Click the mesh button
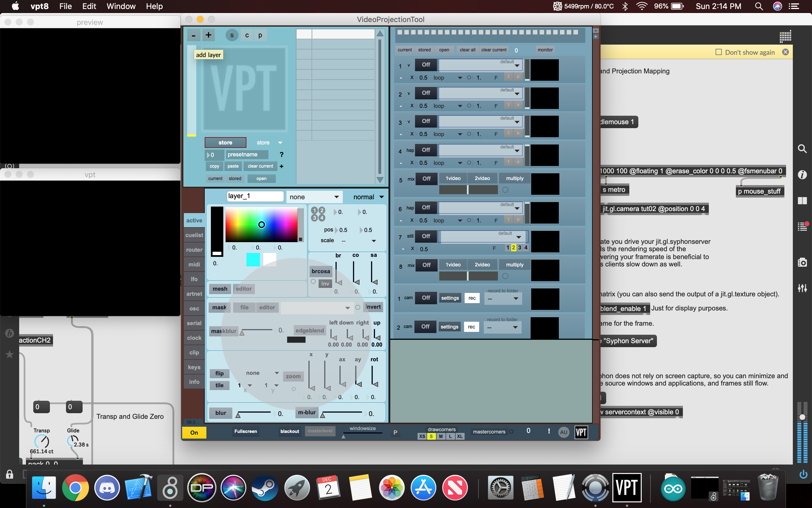 [220, 289]
